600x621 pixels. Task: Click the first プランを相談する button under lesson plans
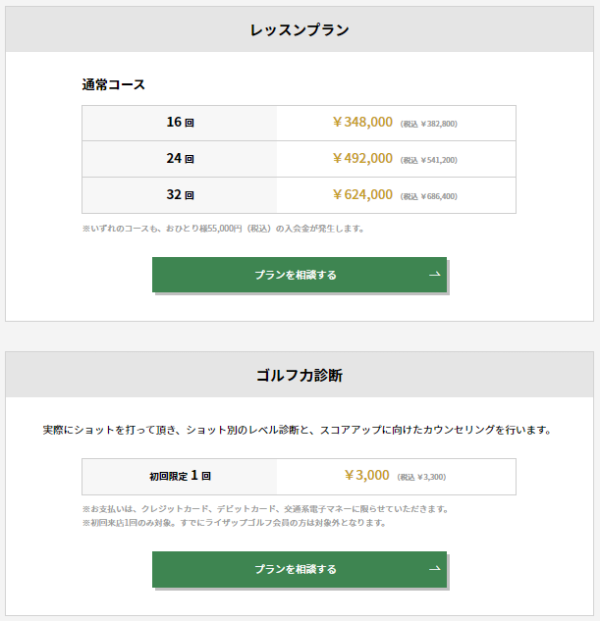coord(299,274)
